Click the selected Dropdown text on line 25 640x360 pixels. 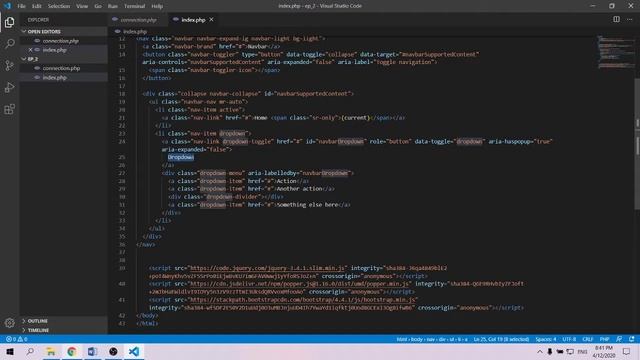coord(181,157)
